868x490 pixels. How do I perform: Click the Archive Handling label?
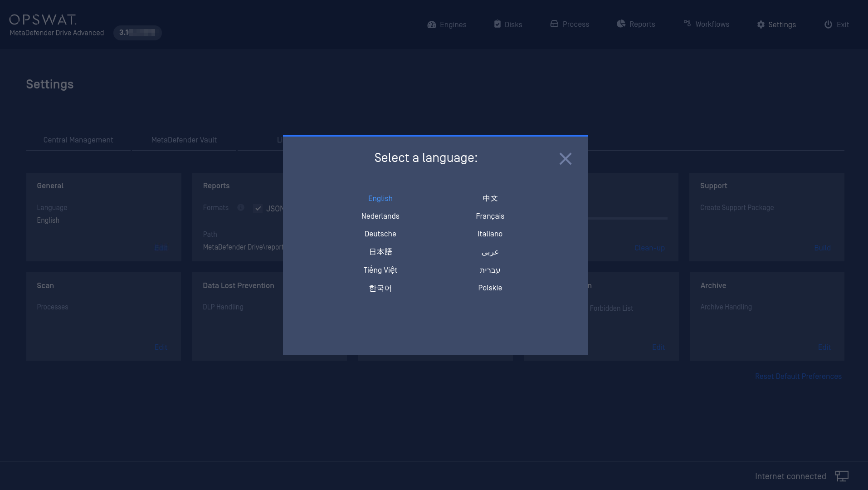pyautogui.click(x=726, y=307)
